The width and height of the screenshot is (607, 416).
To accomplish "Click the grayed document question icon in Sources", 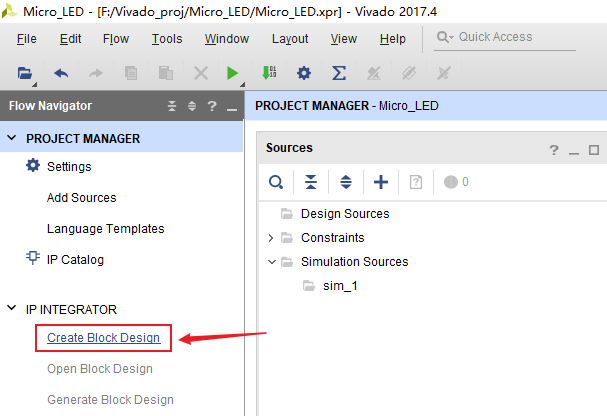I will (x=416, y=182).
